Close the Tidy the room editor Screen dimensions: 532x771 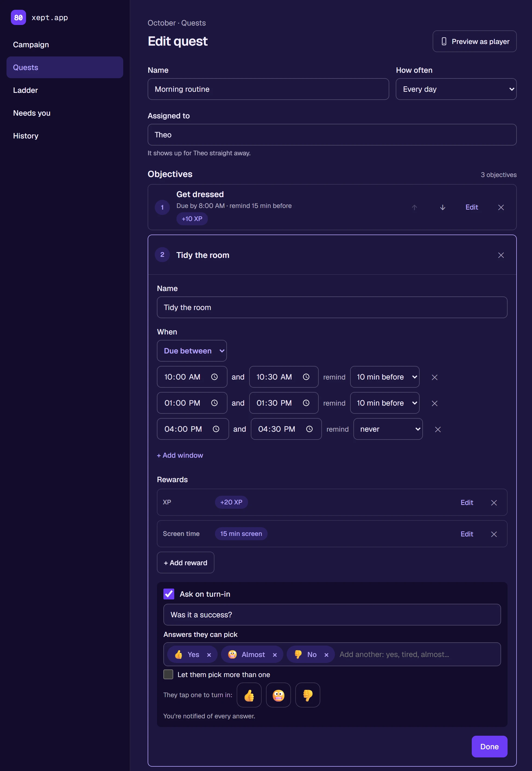501,255
